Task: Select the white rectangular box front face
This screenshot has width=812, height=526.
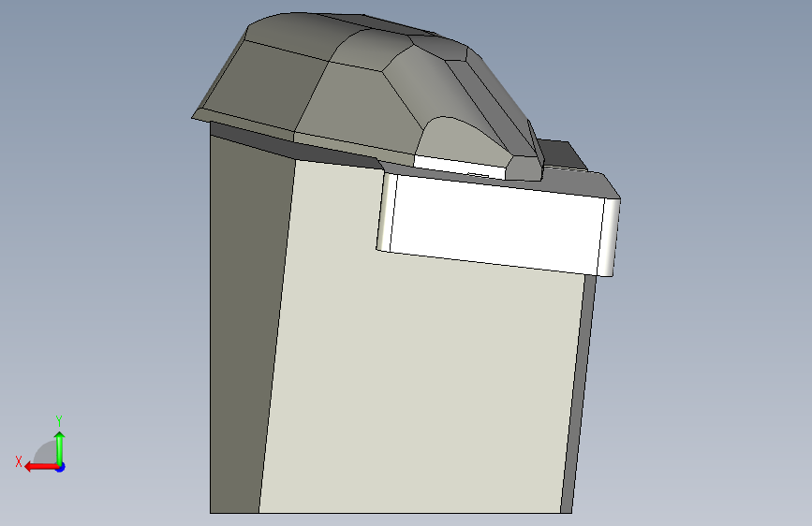Action: tap(497, 224)
